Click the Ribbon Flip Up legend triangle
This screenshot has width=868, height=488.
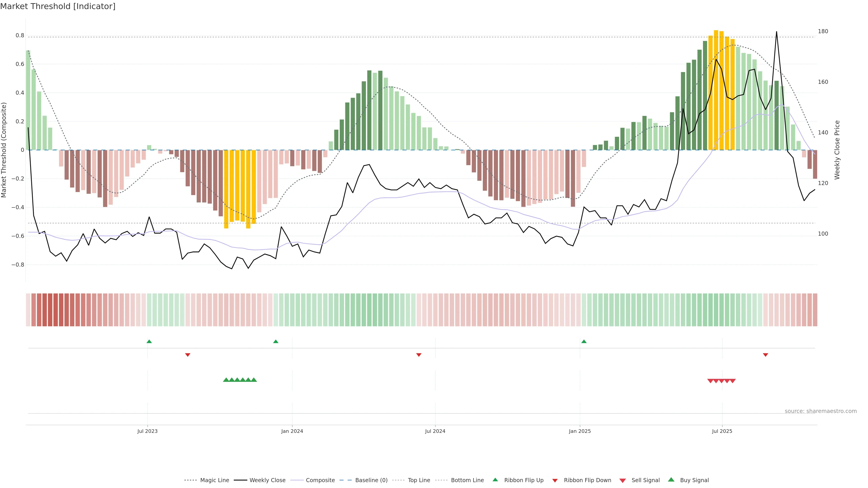(495, 480)
